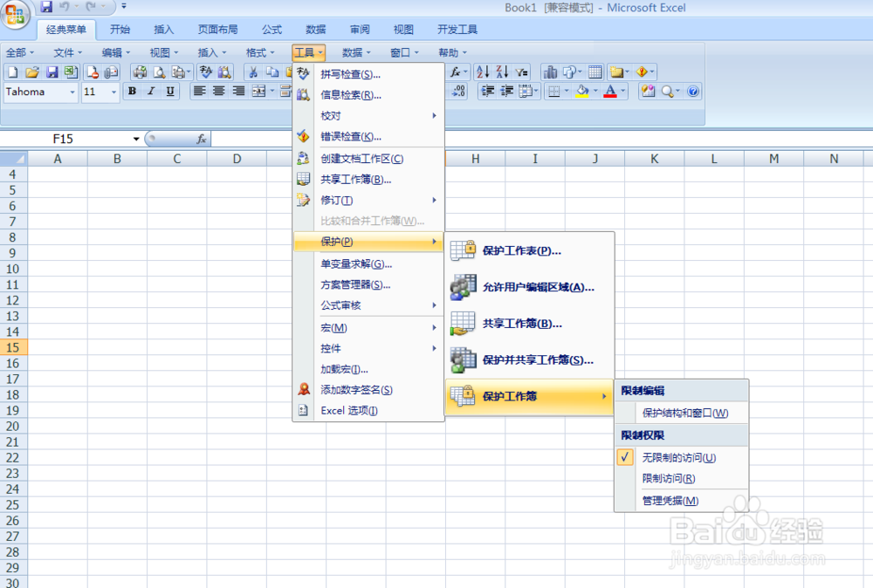Viewport: 873px width, 588px height.
Task: Click the Send as email attachment paperclip icon
Action: pyautogui.click(x=112, y=72)
